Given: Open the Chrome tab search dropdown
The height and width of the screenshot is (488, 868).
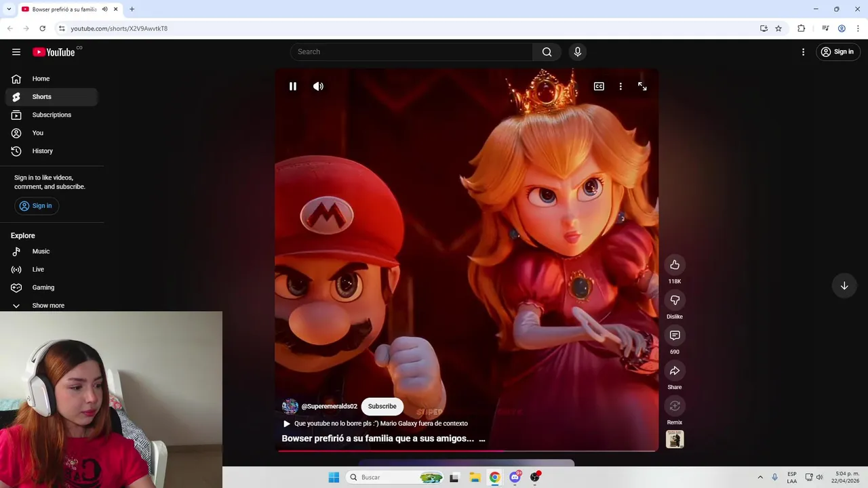Looking at the screenshot, I should [9, 9].
